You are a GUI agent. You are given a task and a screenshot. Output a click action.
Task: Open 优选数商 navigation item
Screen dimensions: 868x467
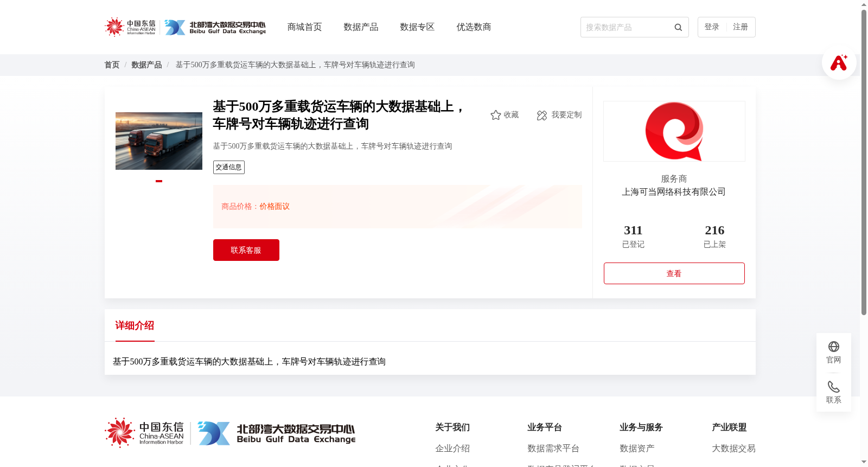point(474,27)
